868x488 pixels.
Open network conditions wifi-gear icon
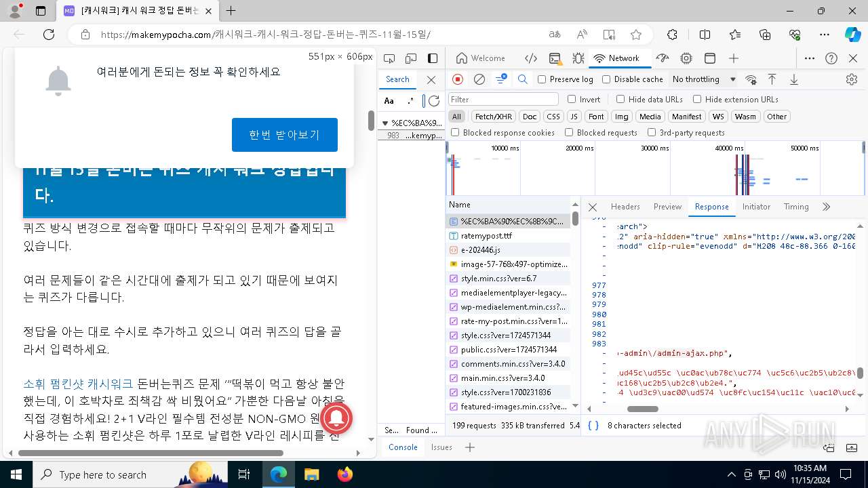click(751, 79)
